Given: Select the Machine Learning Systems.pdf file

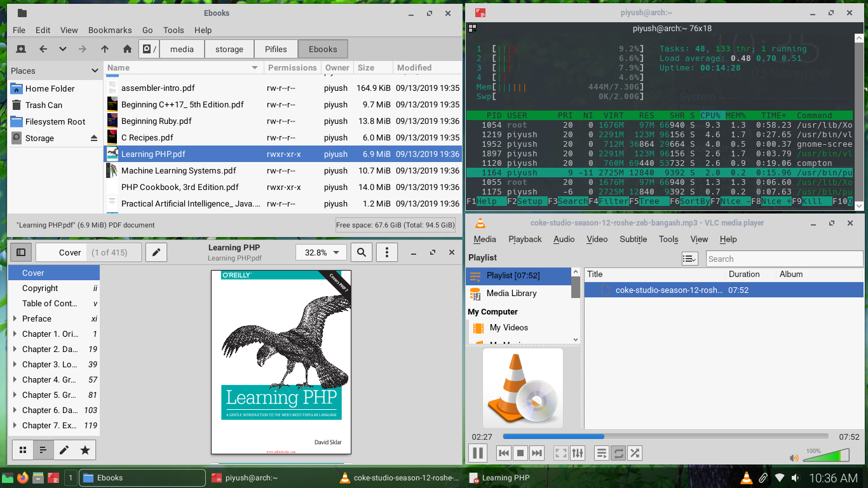Looking at the screenshot, I should [x=283, y=170].
